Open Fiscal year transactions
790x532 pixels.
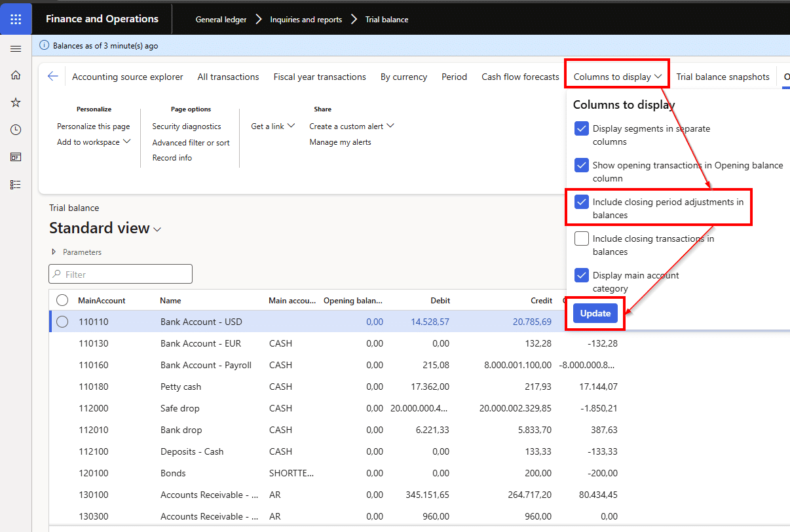click(320, 77)
